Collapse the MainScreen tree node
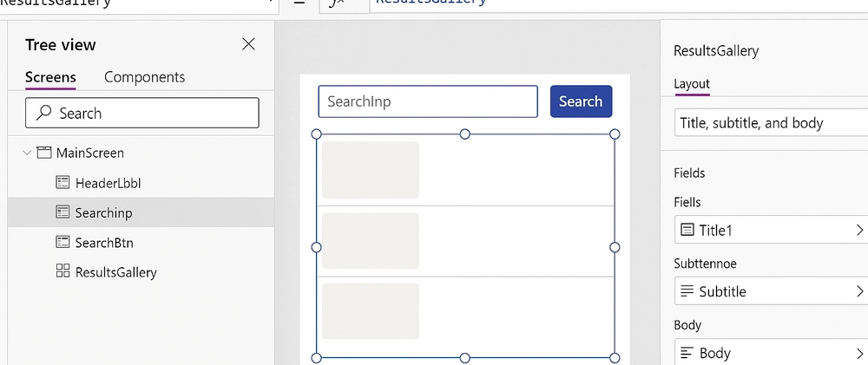This screenshot has height=365, width=868. (x=27, y=153)
